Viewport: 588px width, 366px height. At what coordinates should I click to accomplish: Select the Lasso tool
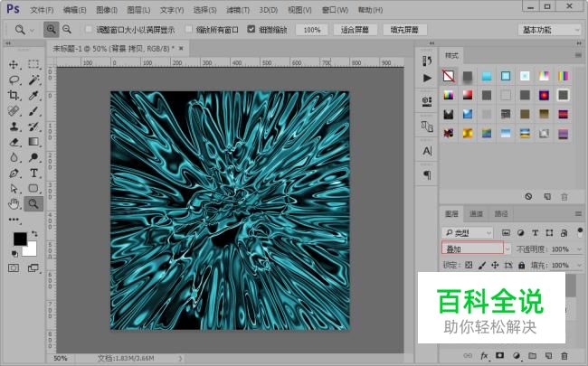(x=14, y=80)
